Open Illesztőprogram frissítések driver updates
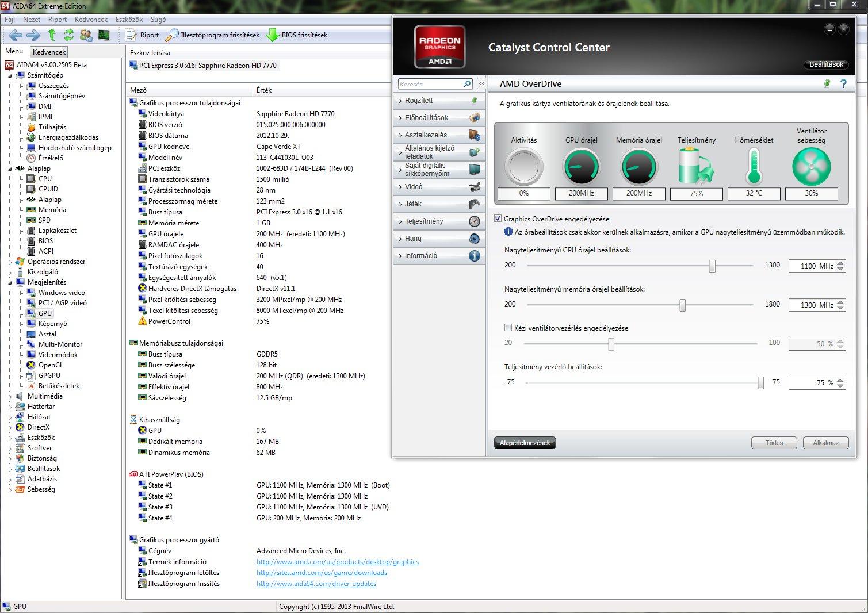Image resolution: width=868 pixels, height=613 pixels. point(212,35)
